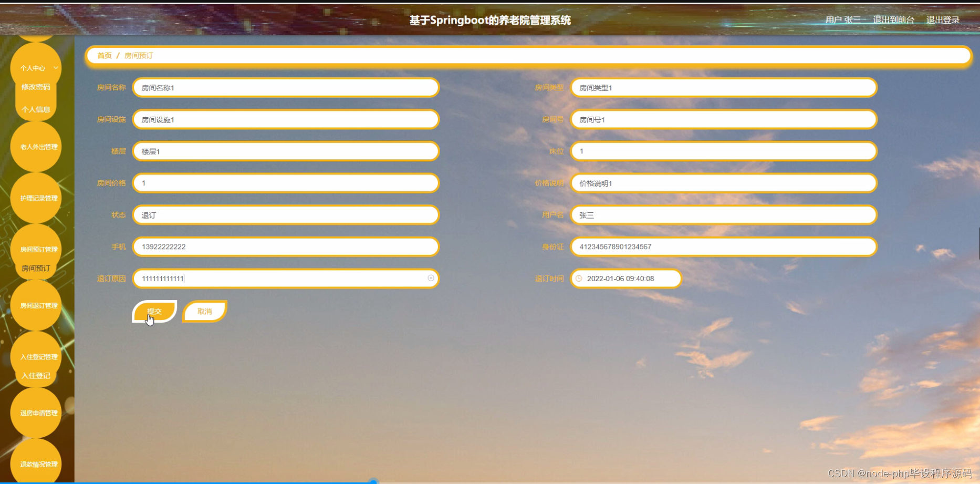Select the 房间预订 submenu item
Viewport: 980px width, 484px height.
click(35, 269)
